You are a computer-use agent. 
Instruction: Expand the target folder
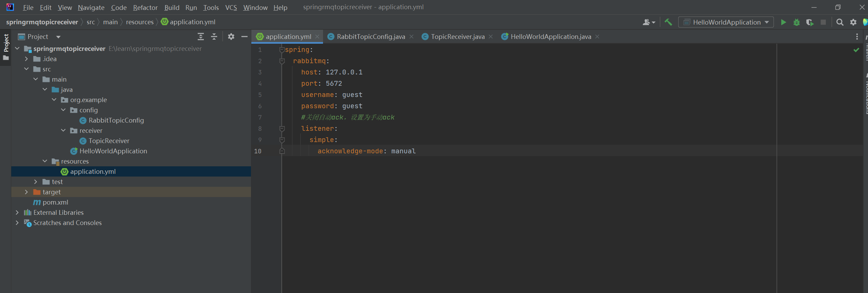(x=26, y=192)
